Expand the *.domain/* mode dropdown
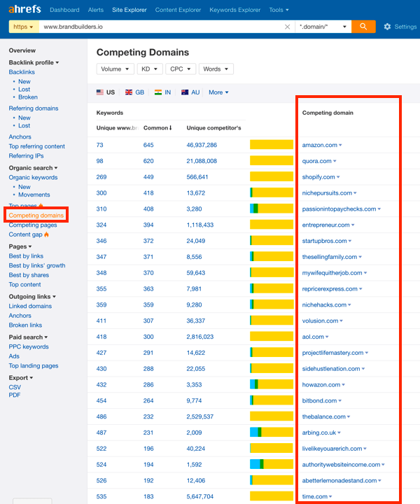This screenshot has height=504, width=420. [323, 27]
